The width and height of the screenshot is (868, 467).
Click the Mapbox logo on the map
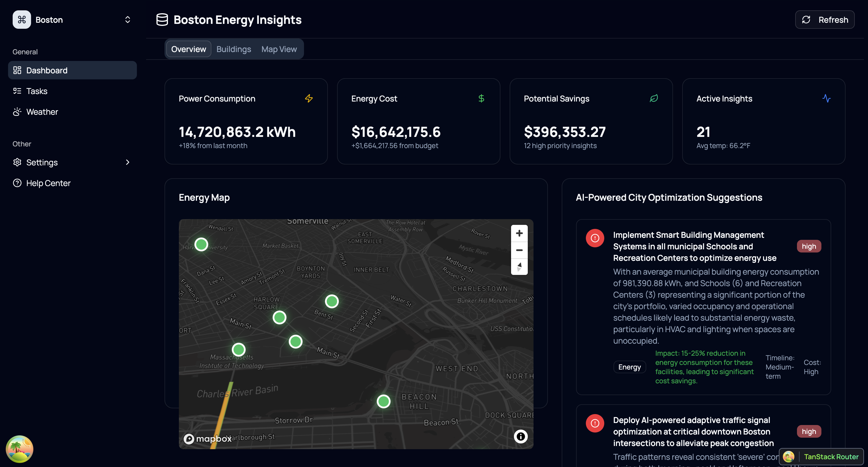[x=207, y=438]
